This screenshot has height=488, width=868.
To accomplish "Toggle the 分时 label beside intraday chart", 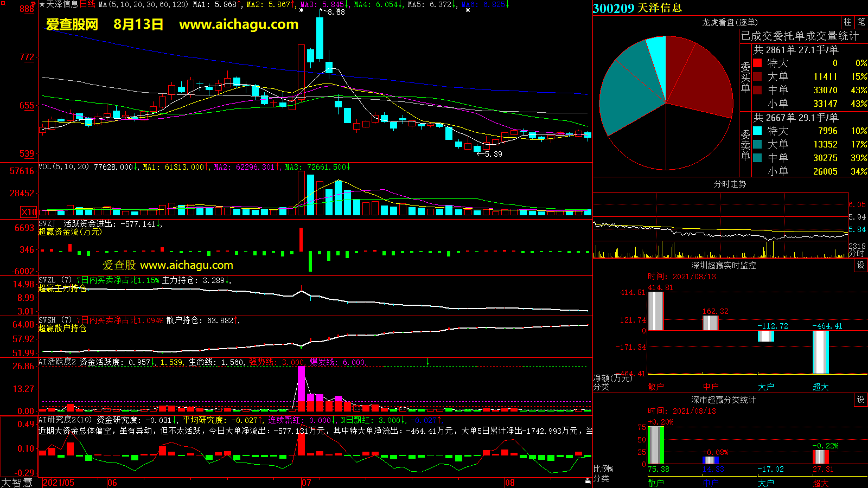I will click(x=856, y=253).
